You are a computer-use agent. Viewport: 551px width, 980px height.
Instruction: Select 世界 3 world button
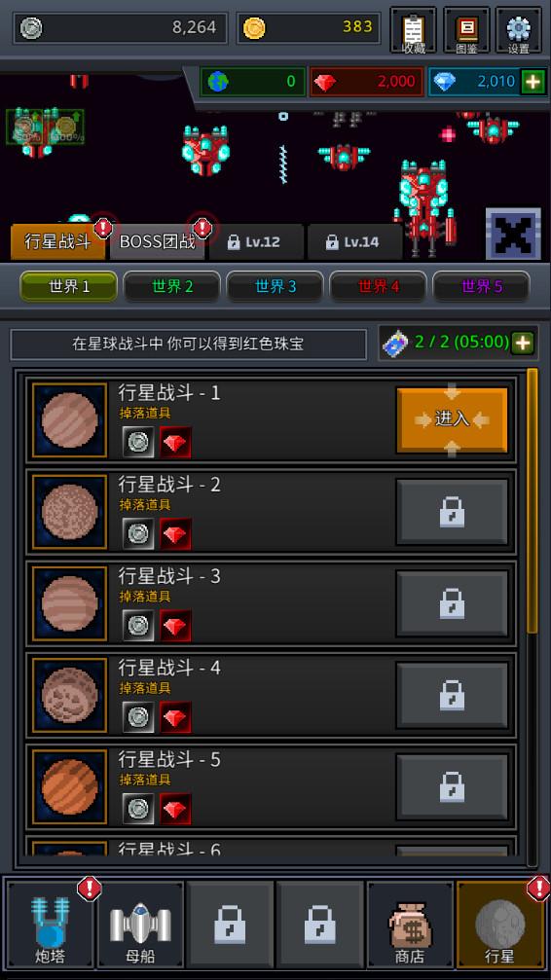[275, 287]
